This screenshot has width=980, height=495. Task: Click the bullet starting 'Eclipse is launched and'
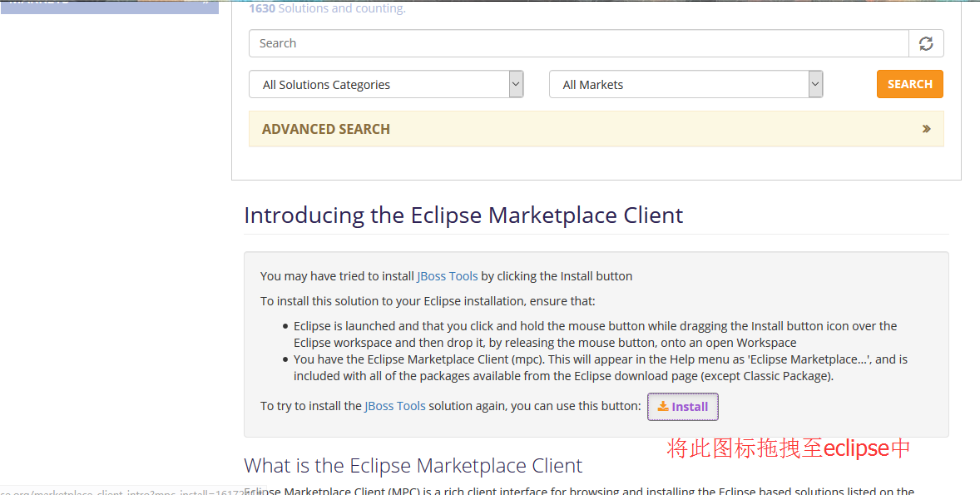(x=595, y=334)
